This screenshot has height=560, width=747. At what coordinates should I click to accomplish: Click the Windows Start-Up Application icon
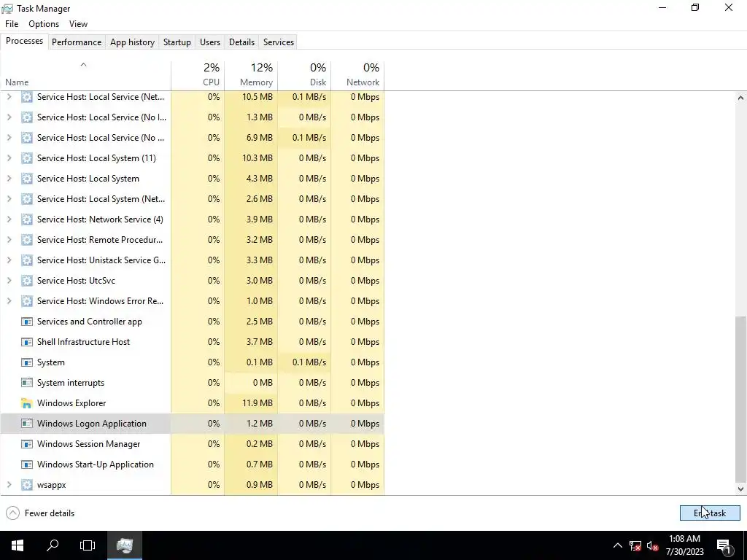click(x=27, y=464)
